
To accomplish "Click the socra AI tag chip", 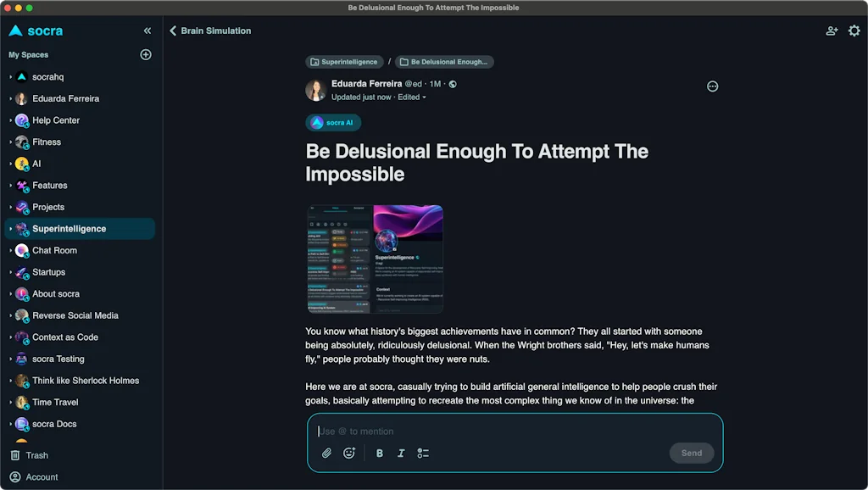I will 333,123.
